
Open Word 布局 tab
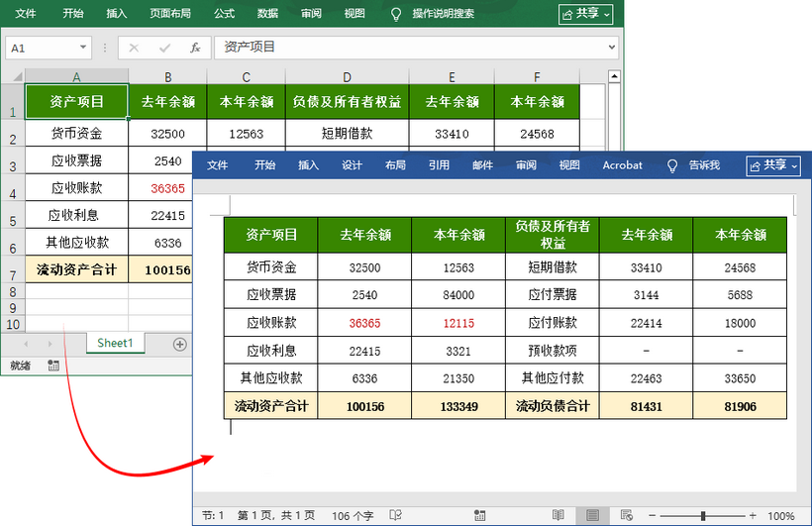pos(395,165)
